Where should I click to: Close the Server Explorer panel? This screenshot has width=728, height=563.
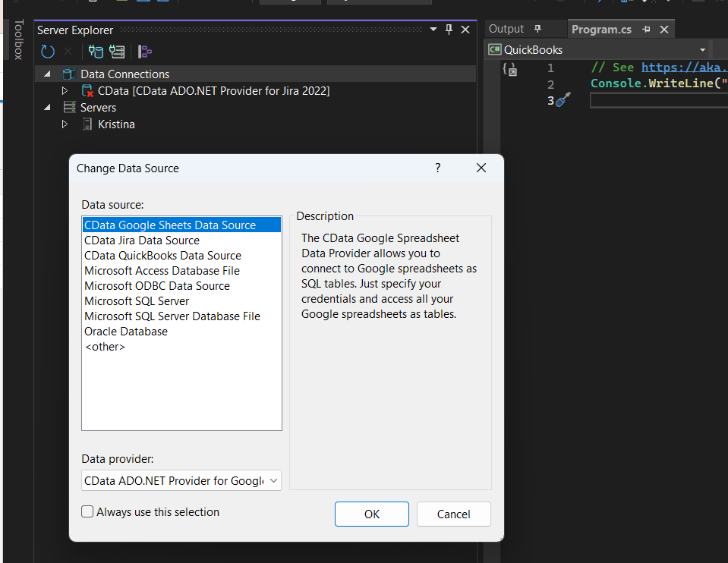coord(465,30)
